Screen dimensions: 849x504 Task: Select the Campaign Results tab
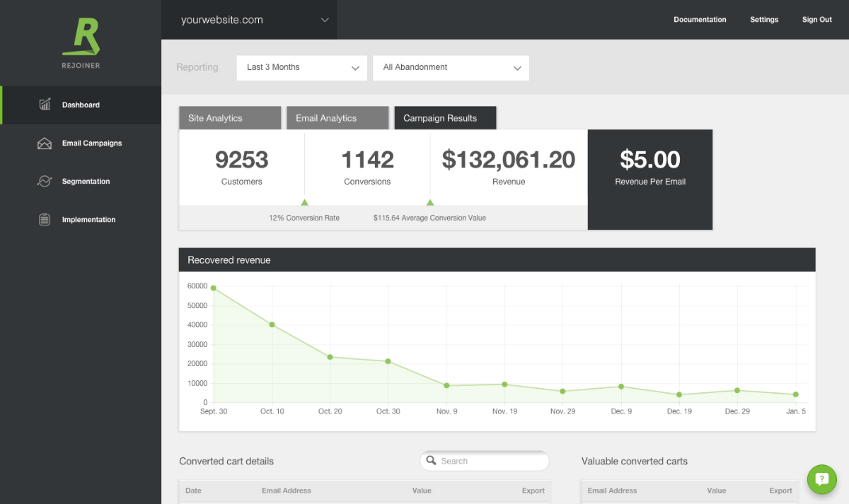[x=445, y=118]
